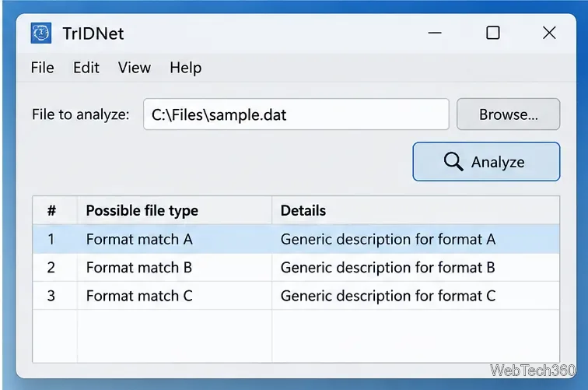Select the Format match B row
The width and height of the screenshot is (588, 390).
pos(296,268)
